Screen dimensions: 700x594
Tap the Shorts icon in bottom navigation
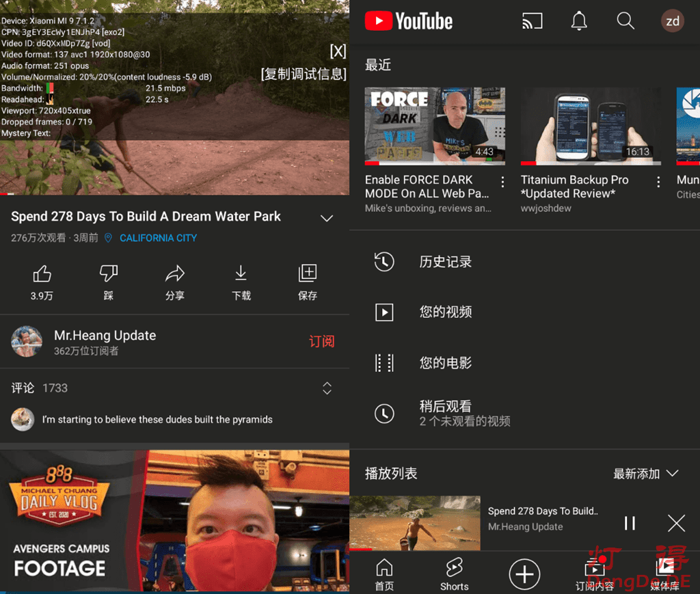pos(454,574)
